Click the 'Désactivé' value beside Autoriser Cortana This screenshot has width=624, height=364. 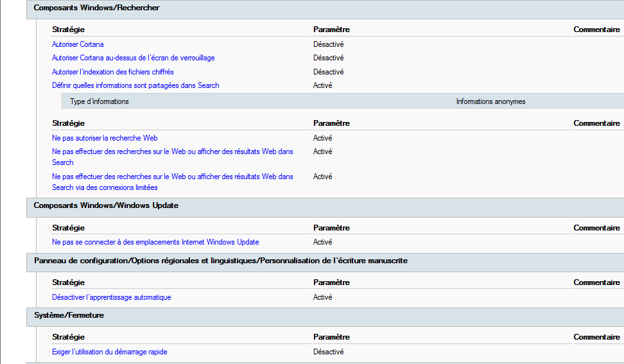coord(328,44)
